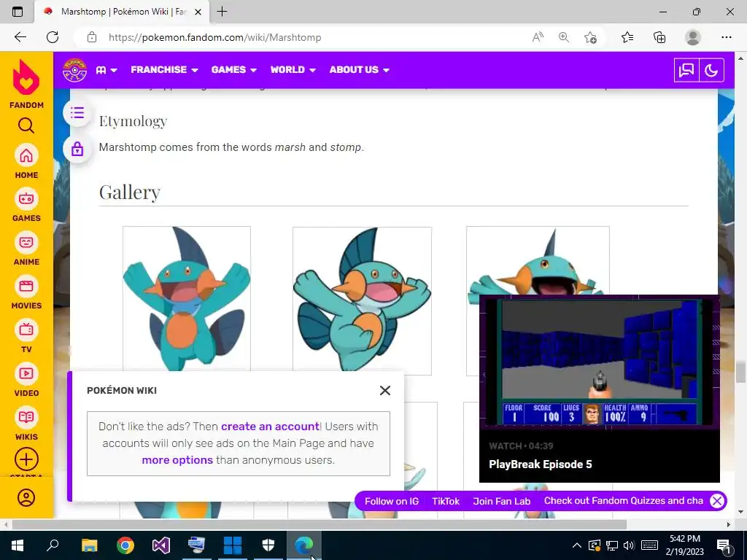Click the vertical scrollbar thumb
The width and height of the screenshot is (747, 560).
tap(740, 372)
